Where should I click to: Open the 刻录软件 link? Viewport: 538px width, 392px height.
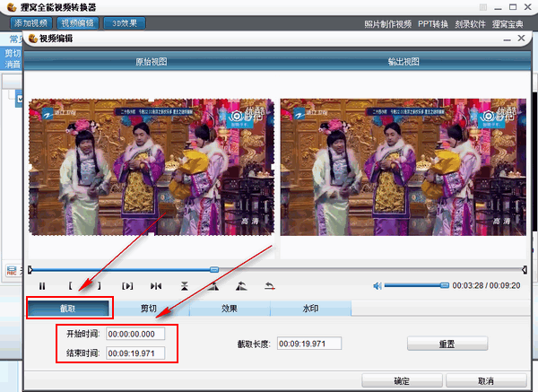click(x=470, y=24)
